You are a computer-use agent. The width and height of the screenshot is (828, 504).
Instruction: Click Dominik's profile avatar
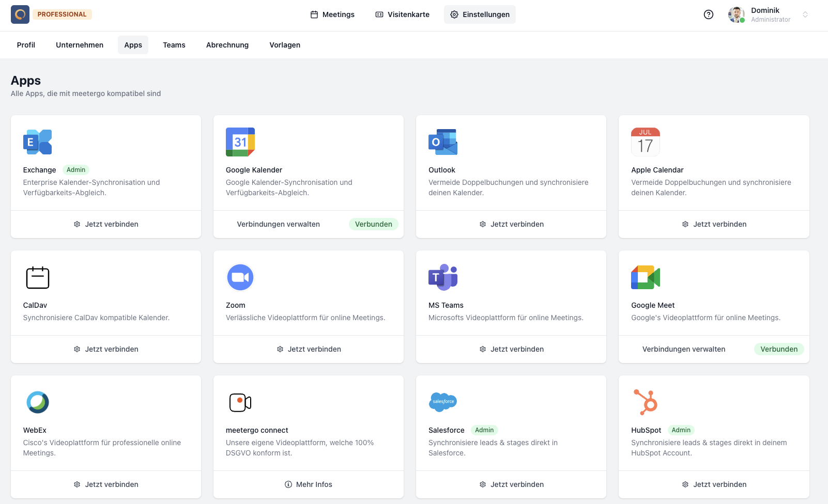(x=736, y=14)
